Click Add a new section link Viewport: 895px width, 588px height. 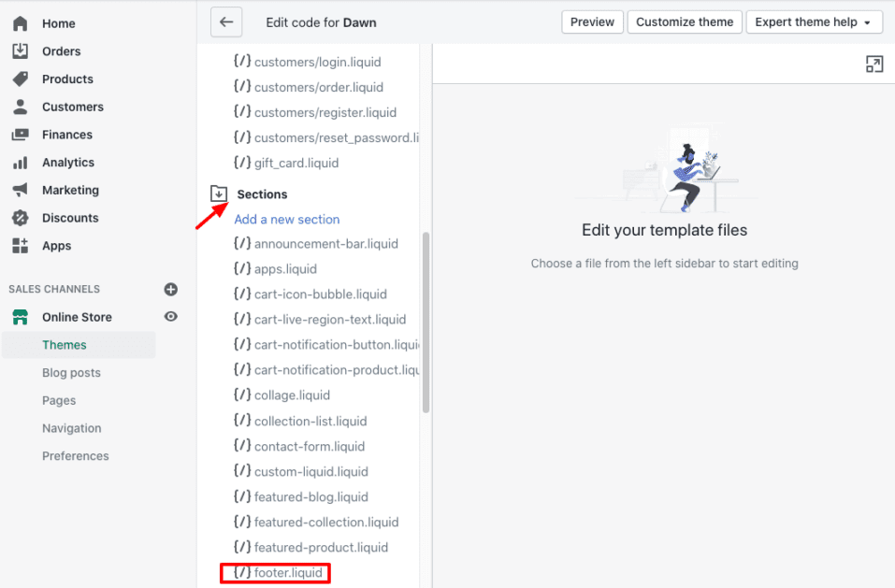[x=286, y=219]
